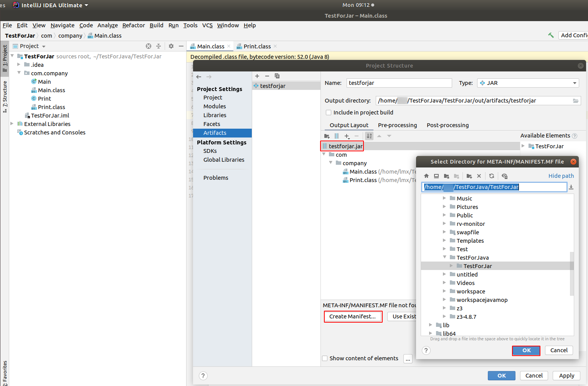Open path history arrow beside path field
This screenshot has width=588, height=386.
(571, 187)
